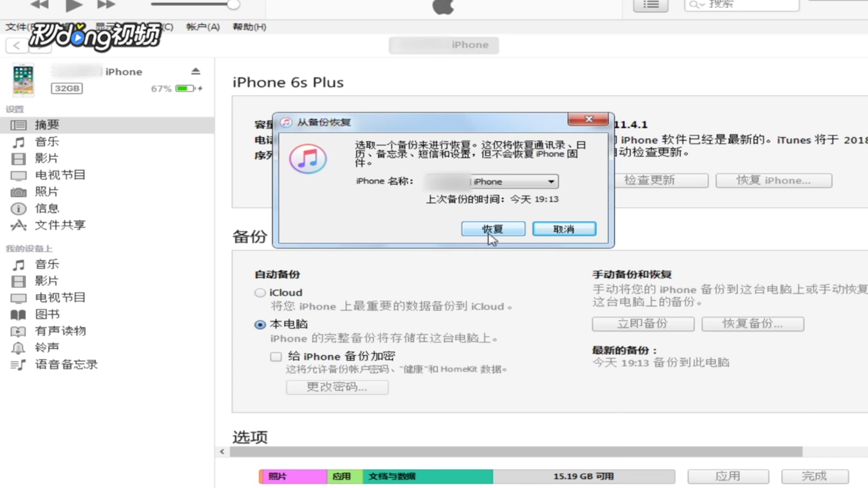Click the fast-forward playback button

[106, 5]
